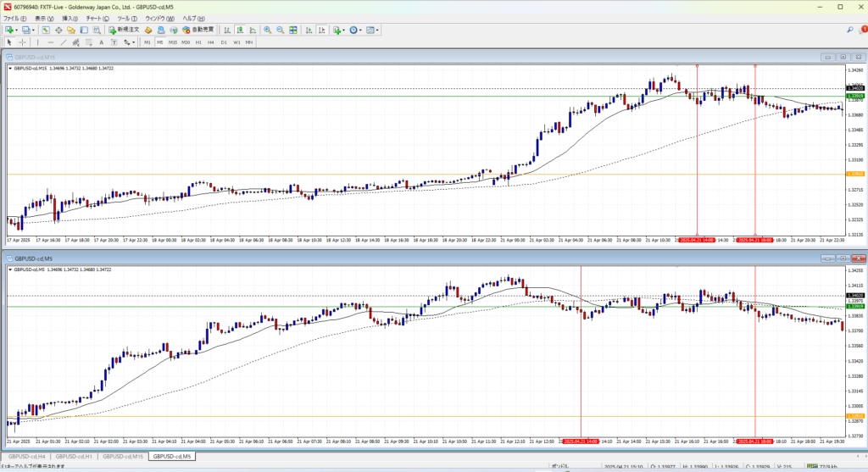Image resolution: width=868 pixels, height=472 pixels.
Task: Expand the indicators list dropdown
Action: click(x=338, y=30)
